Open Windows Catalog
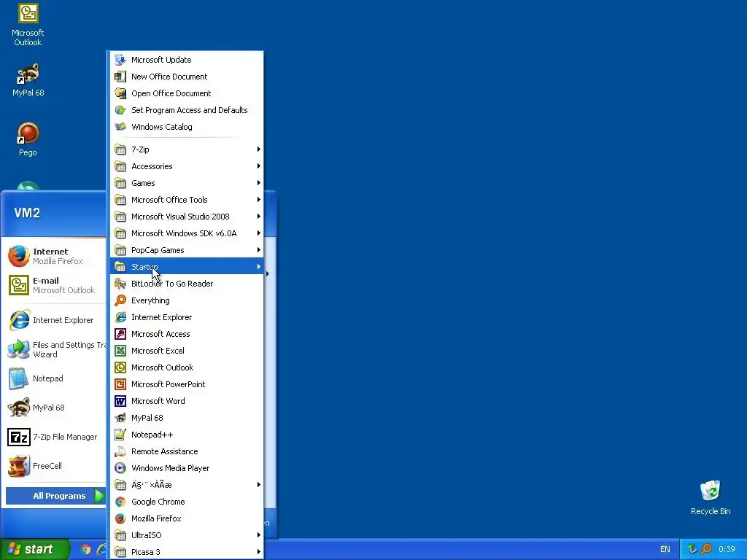747x560 pixels. point(187,127)
